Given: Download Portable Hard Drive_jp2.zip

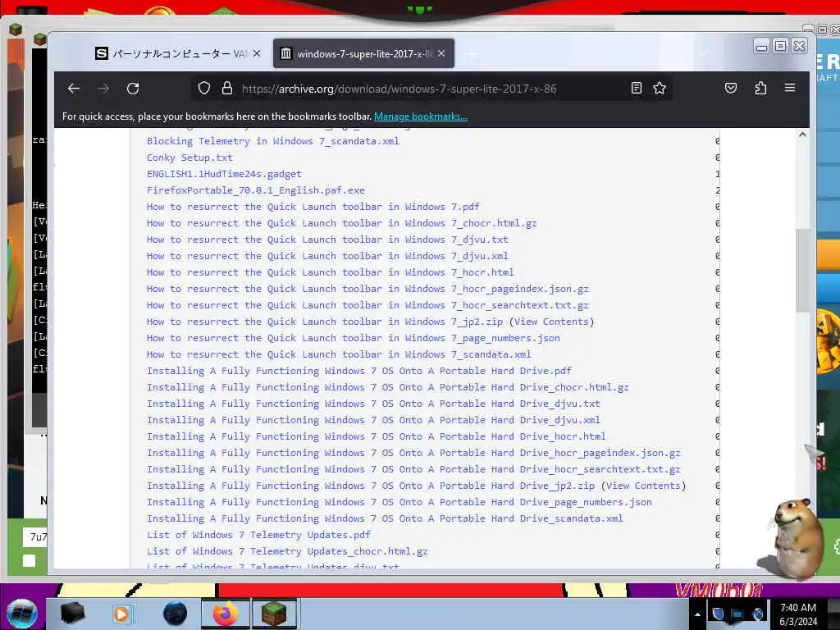Looking at the screenshot, I should tap(371, 486).
